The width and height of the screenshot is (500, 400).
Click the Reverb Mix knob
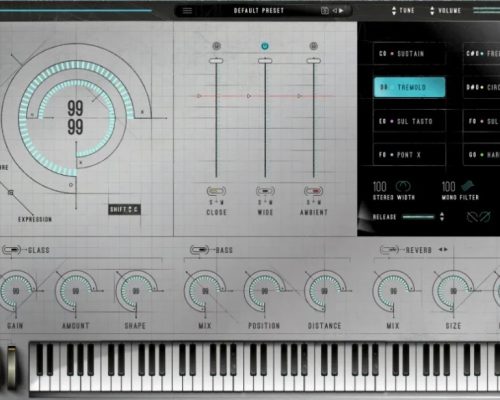pos(393,291)
